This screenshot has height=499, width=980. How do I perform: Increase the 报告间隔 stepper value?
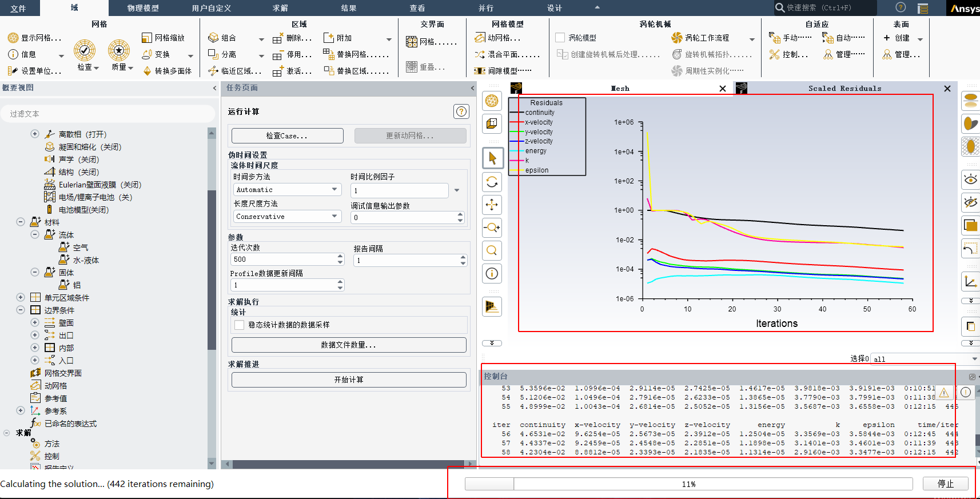(x=463, y=257)
